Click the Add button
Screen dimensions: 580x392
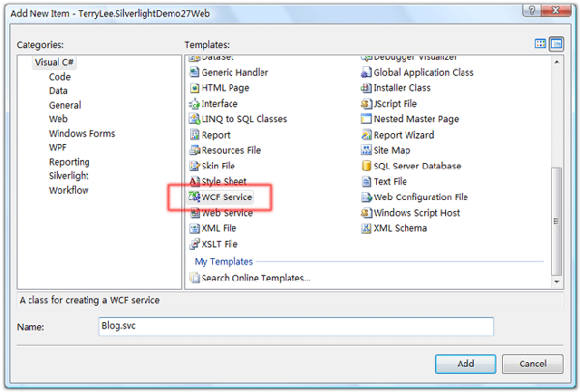(465, 363)
